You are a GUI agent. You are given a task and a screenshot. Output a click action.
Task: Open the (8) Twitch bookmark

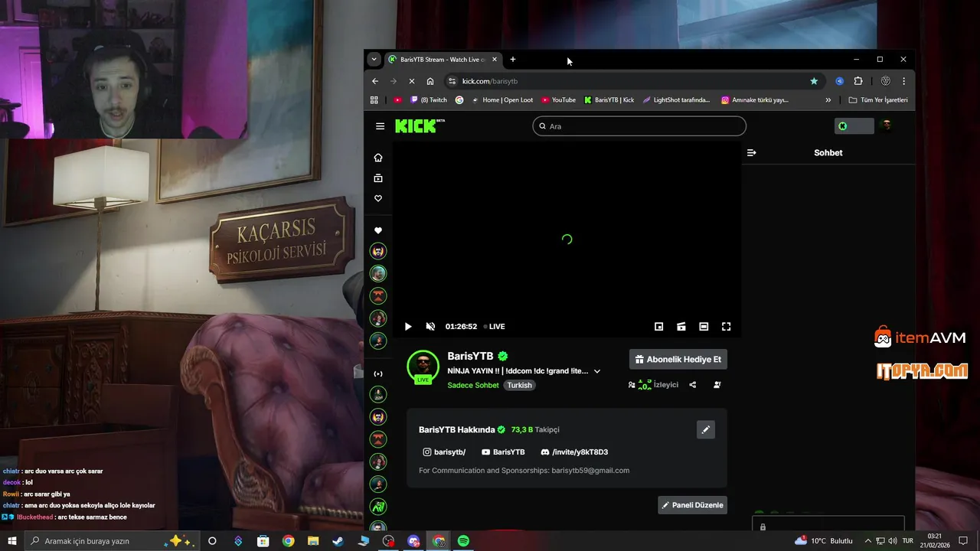[429, 99]
